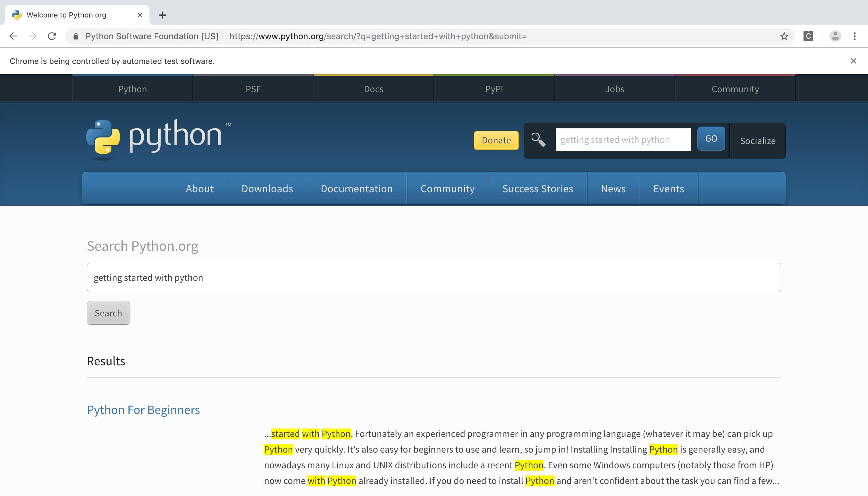Image resolution: width=868 pixels, height=496 pixels.
Task: Open the Chrome extension icon labeled C
Action: click(x=808, y=36)
